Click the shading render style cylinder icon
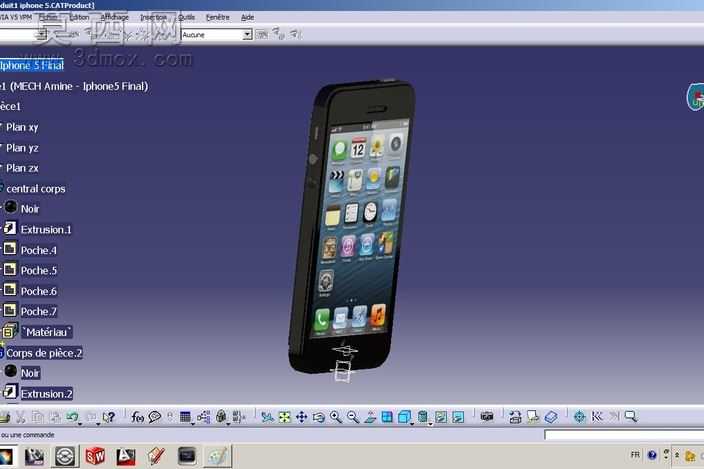Viewport: 704px width, 469px height. [422, 417]
